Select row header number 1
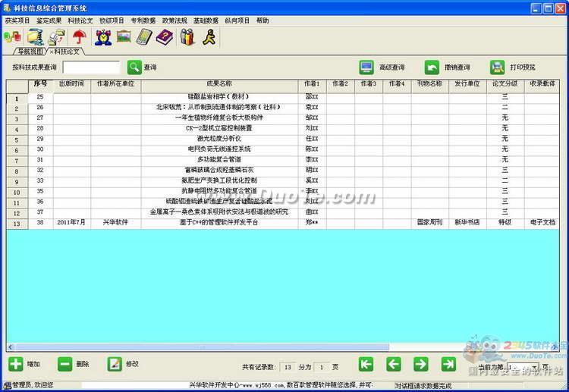The height and width of the screenshot is (392, 569). (x=17, y=99)
